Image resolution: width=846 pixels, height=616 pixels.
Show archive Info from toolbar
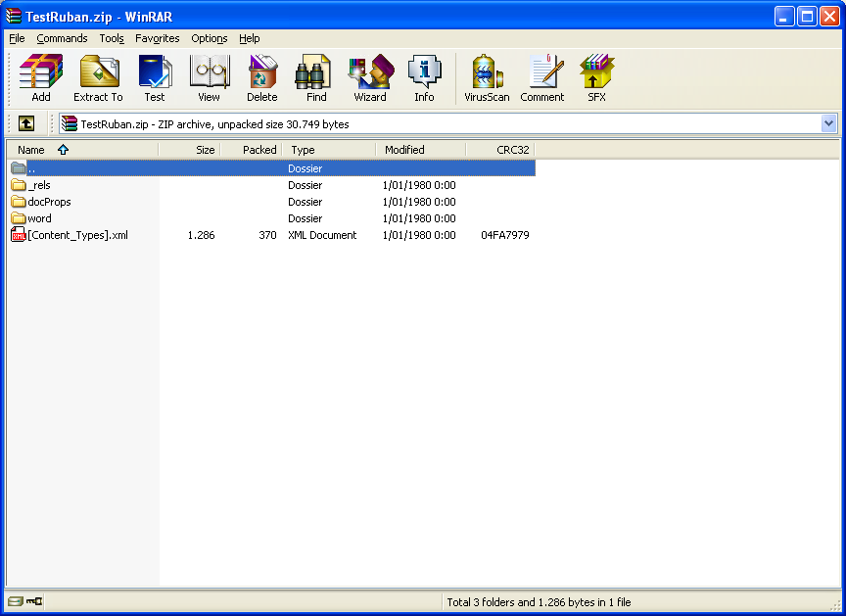[424, 77]
